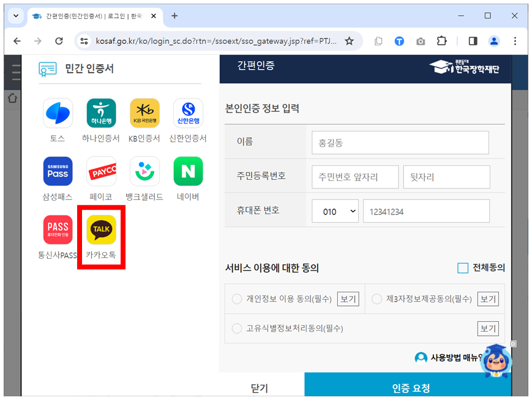Click the 주민번호 앞자리 input field
This screenshot has height=400, width=532.
[355, 177]
